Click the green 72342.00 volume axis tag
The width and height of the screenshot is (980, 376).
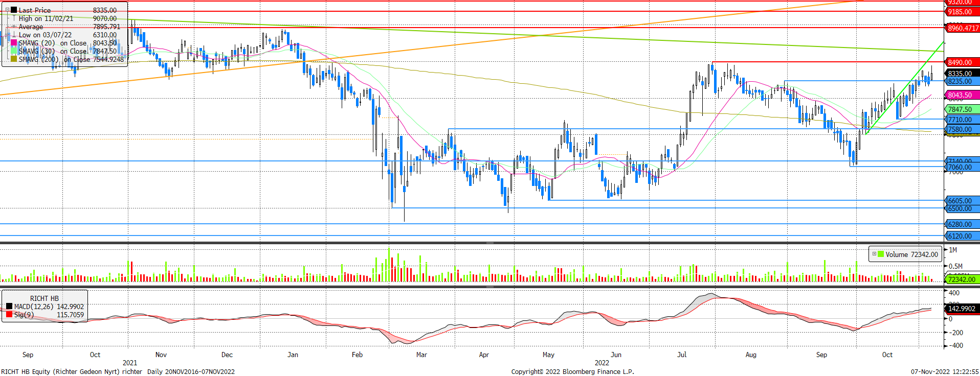tap(961, 279)
